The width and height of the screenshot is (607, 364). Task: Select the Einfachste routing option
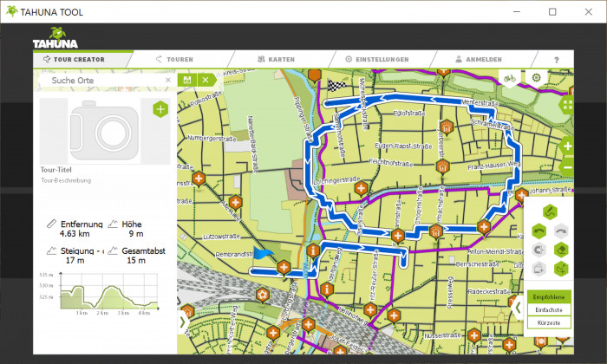tap(549, 309)
